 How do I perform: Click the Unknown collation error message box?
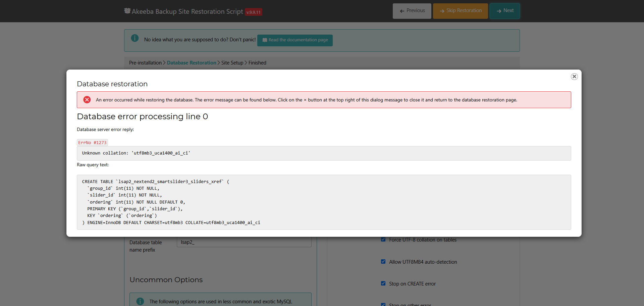click(x=324, y=153)
